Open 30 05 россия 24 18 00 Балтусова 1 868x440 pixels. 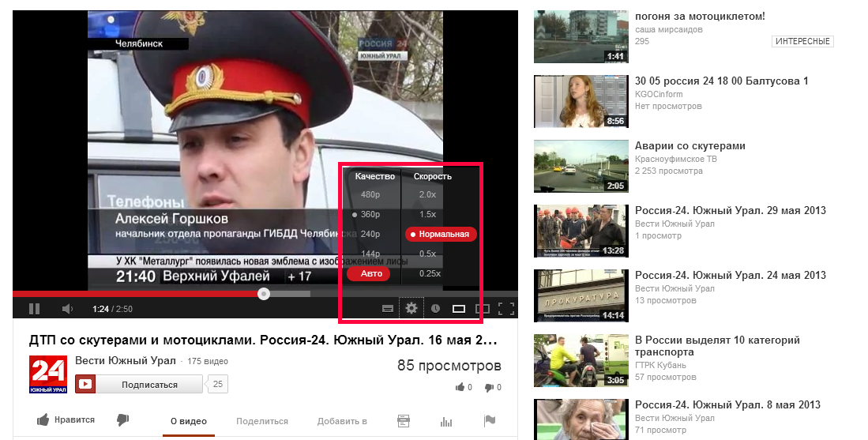721,81
